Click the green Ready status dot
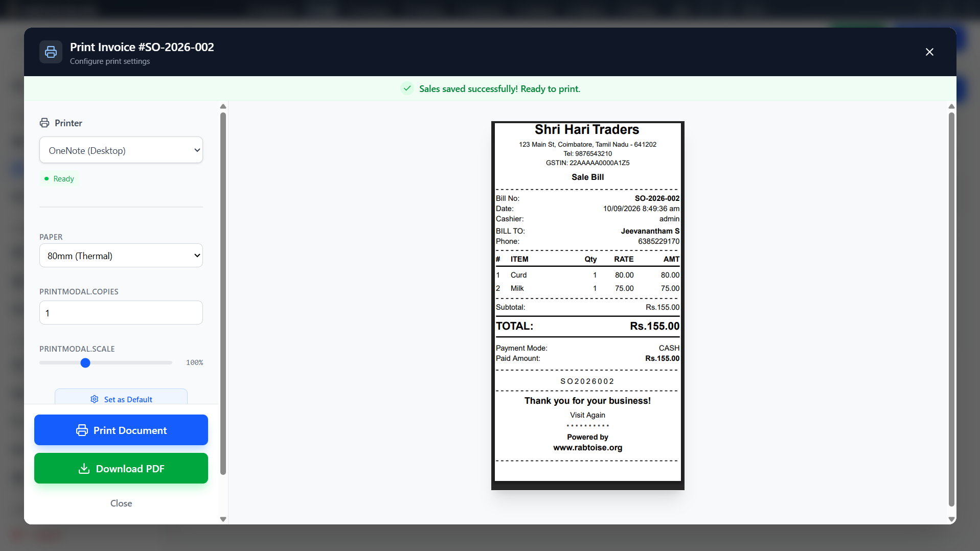 point(47,179)
